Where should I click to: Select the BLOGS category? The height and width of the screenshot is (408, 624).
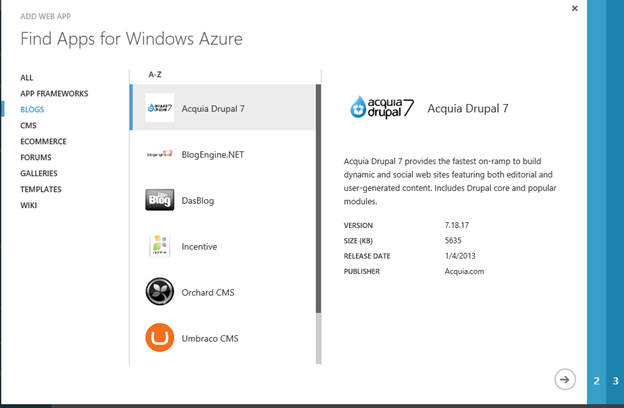click(32, 109)
